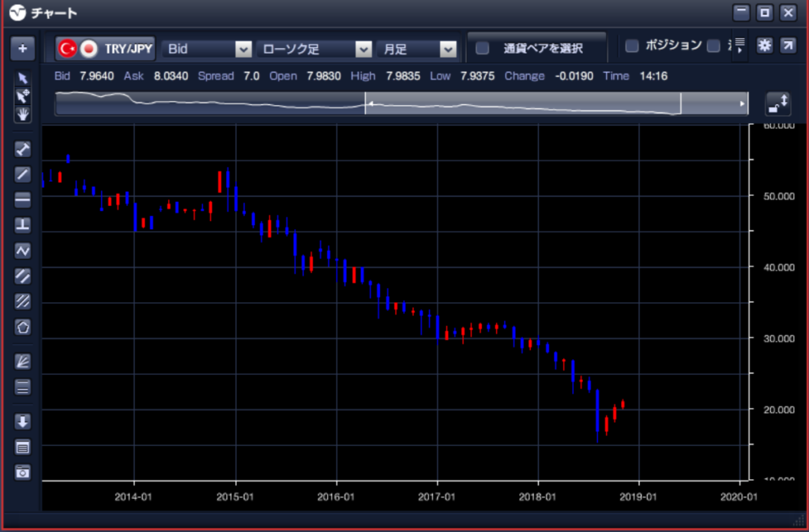Viewport: 809px width, 532px height.
Task: Take a chart snapshot with camera icon
Action: (23, 472)
